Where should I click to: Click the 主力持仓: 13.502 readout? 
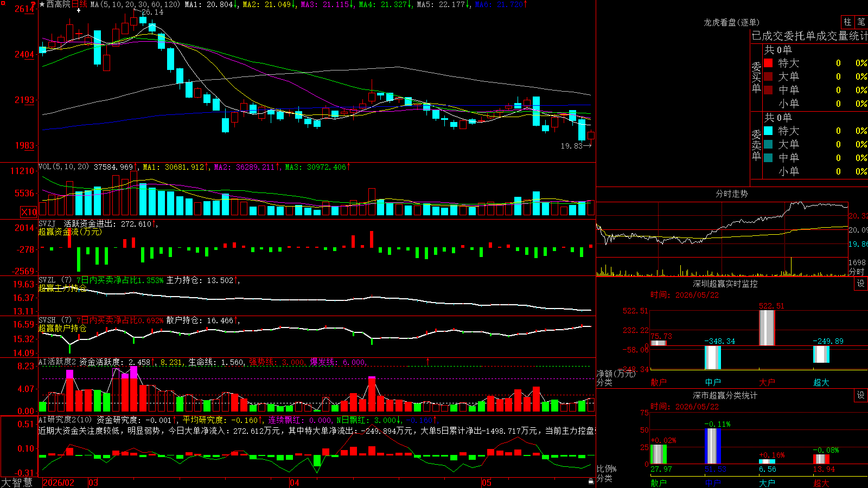[x=200, y=280]
